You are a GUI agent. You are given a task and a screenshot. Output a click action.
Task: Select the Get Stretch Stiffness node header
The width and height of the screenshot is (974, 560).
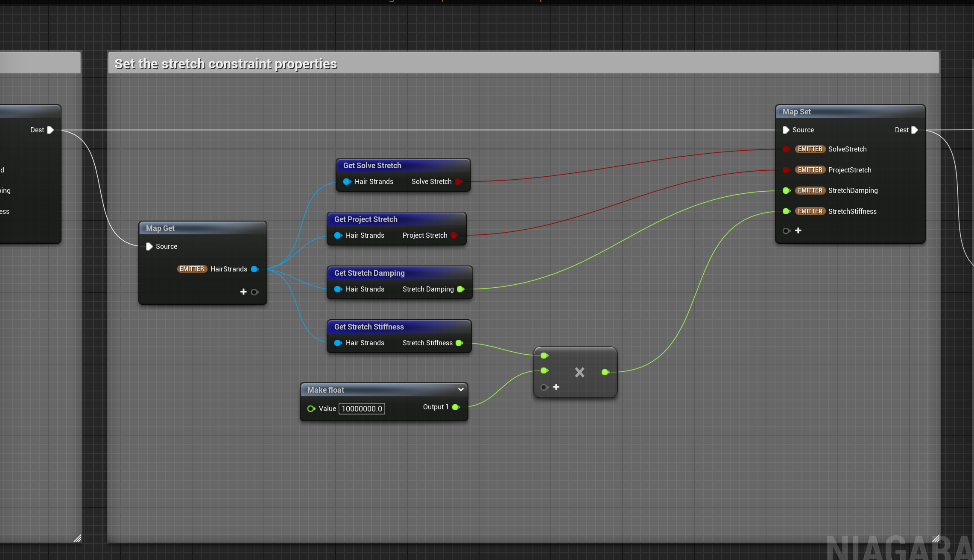(369, 327)
